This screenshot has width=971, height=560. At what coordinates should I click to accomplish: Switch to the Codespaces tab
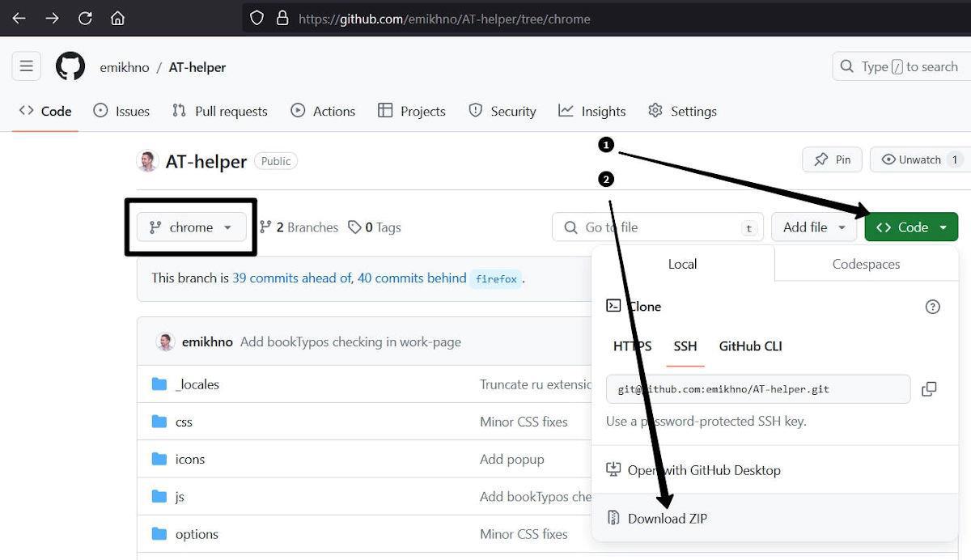(x=866, y=265)
